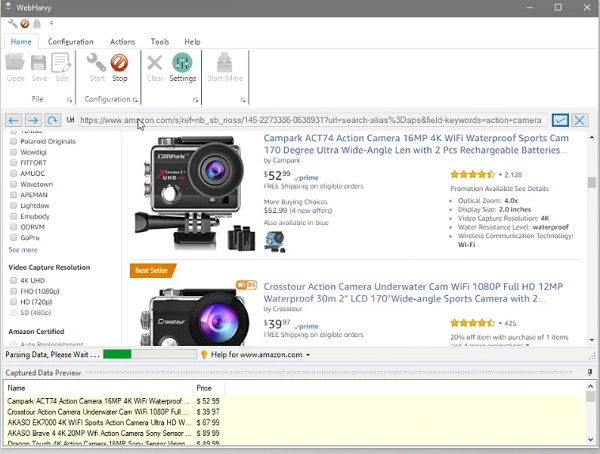Viewport: 600px width, 454px height.
Task: Open Campark ACT74 Action Camera title link
Action: coord(416,144)
